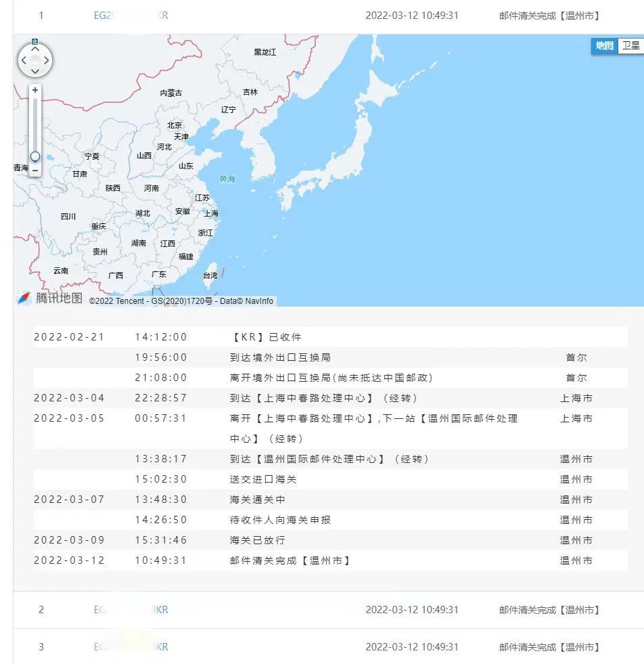Click the 北 north orientation marker
The width and height of the screenshot is (644, 664).
click(x=34, y=41)
